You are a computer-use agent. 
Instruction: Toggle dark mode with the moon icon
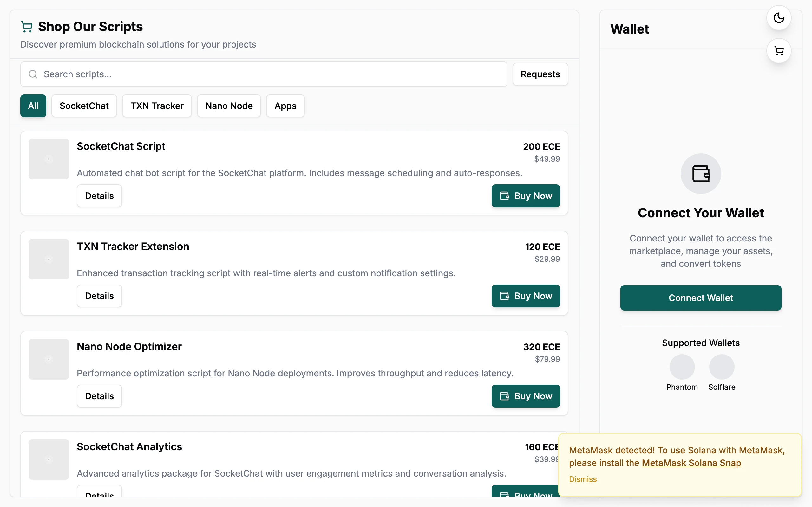tap(779, 18)
